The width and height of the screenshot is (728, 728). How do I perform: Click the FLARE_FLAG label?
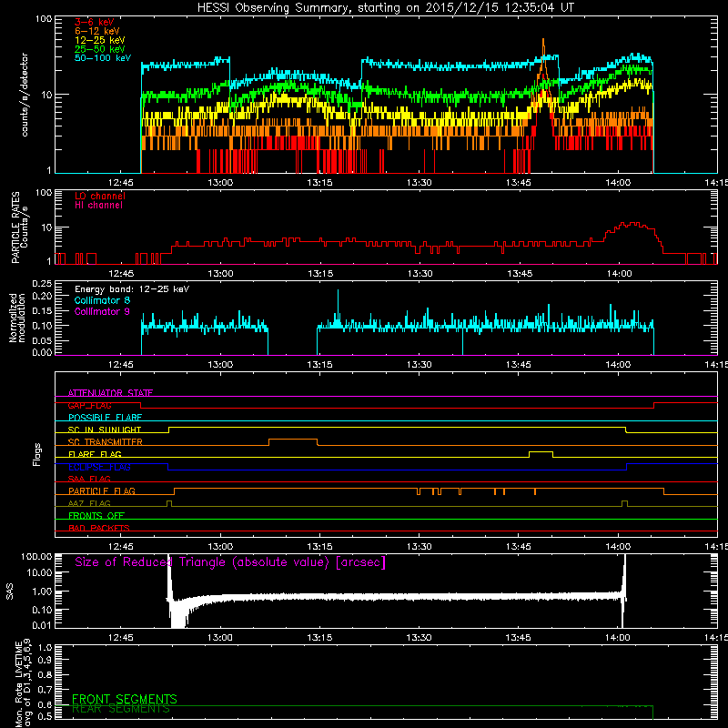[x=95, y=454]
